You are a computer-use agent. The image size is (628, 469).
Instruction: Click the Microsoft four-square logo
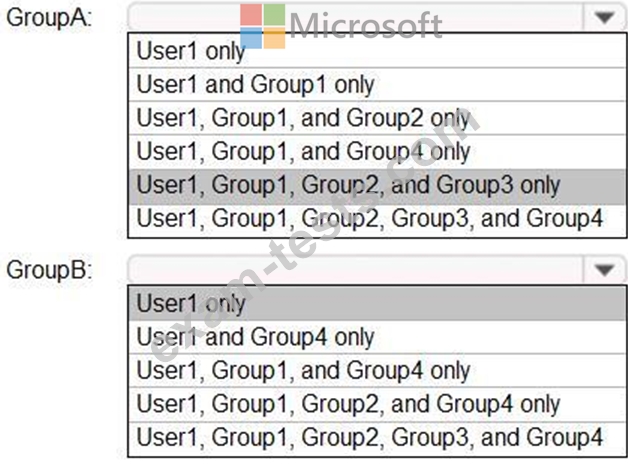point(262,25)
